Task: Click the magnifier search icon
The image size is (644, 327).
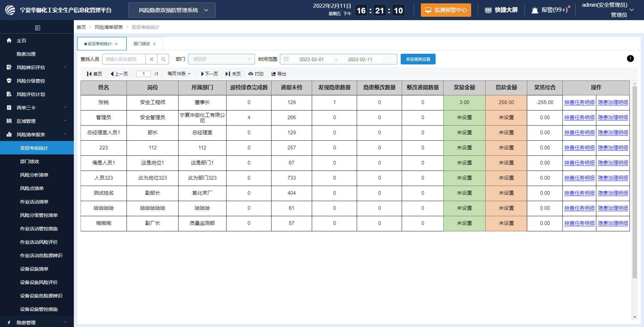Action: (x=163, y=59)
